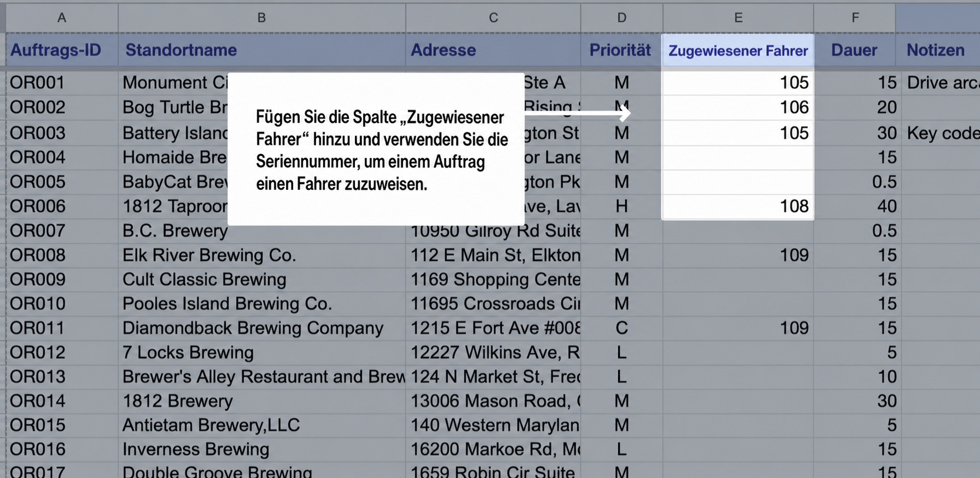
Task: Click the Adresse header cell
Action: pyautogui.click(x=493, y=50)
